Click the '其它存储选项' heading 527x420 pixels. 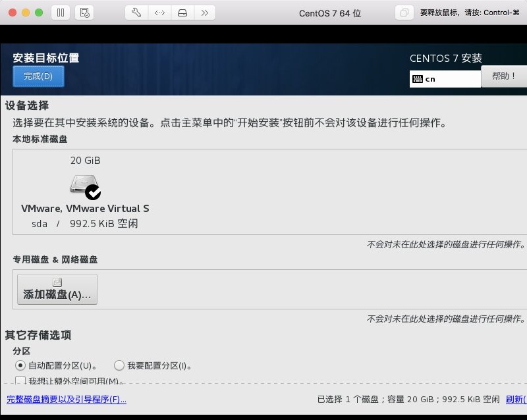[38, 335]
